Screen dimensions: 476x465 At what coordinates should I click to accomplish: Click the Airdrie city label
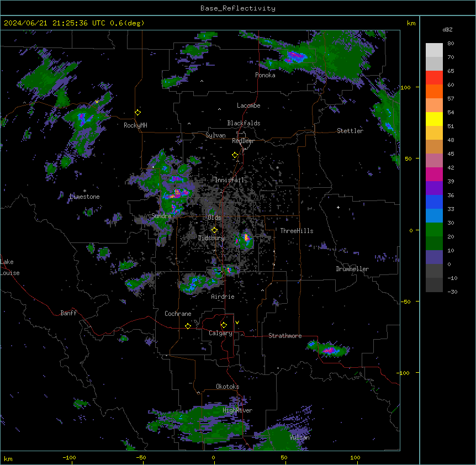click(223, 297)
